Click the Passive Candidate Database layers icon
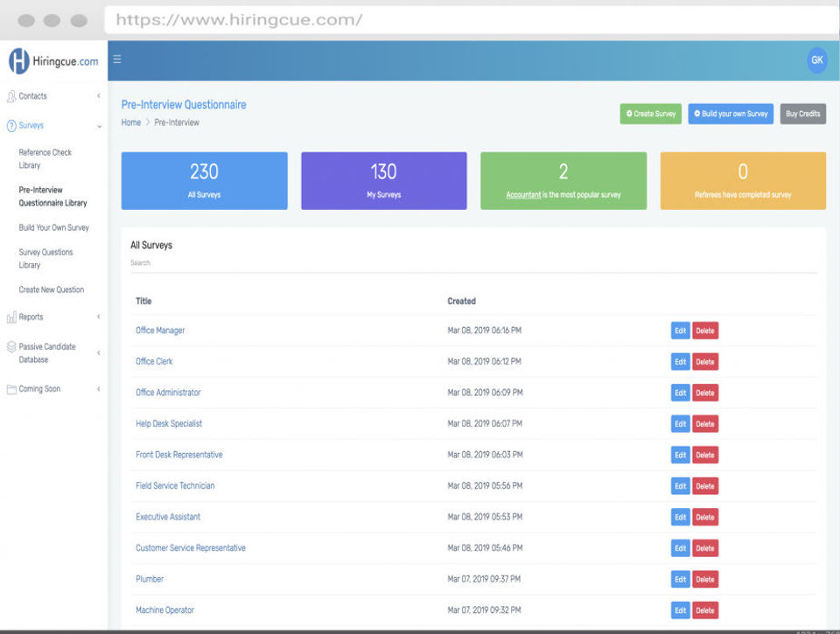Image resolution: width=840 pixels, height=634 pixels. (11, 347)
